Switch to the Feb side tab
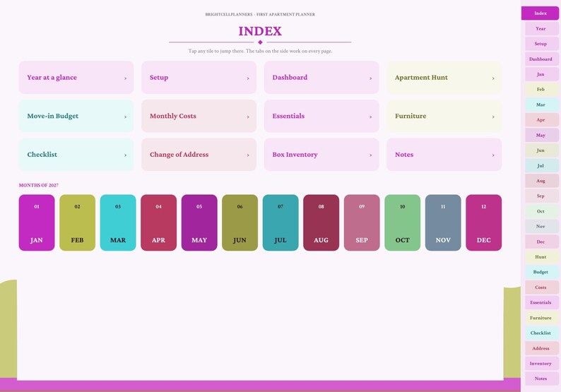Image resolution: width=561 pixels, height=392 pixels. (542, 90)
